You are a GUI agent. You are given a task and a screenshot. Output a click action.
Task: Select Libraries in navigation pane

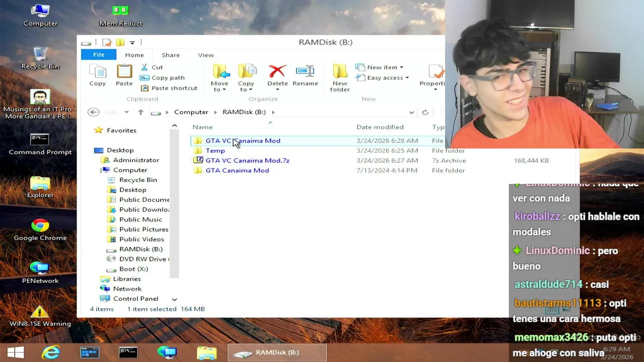click(127, 279)
